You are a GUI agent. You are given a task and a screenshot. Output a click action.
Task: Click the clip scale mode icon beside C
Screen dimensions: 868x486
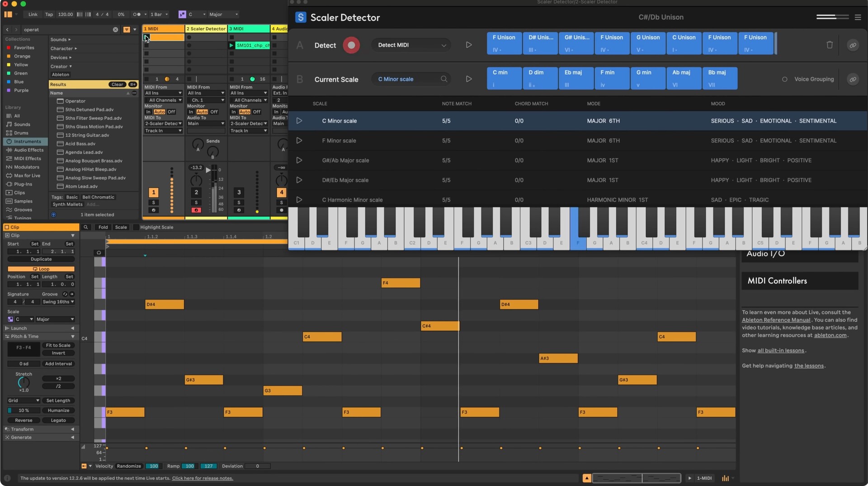[10, 319]
